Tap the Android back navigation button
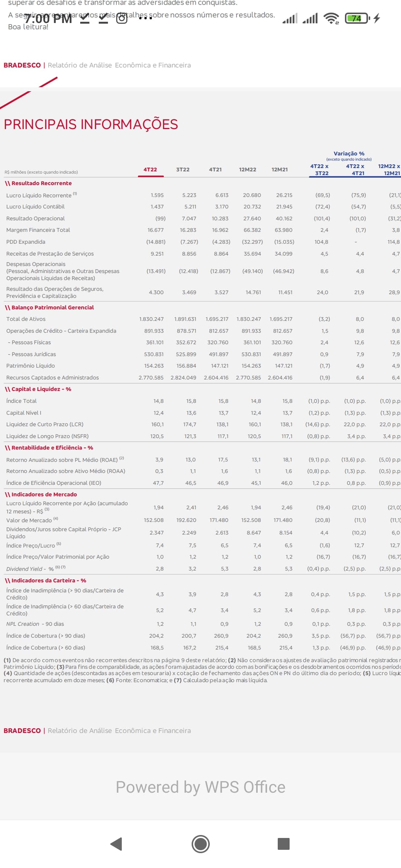The height and width of the screenshot is (868, 401). coord(117,844)
